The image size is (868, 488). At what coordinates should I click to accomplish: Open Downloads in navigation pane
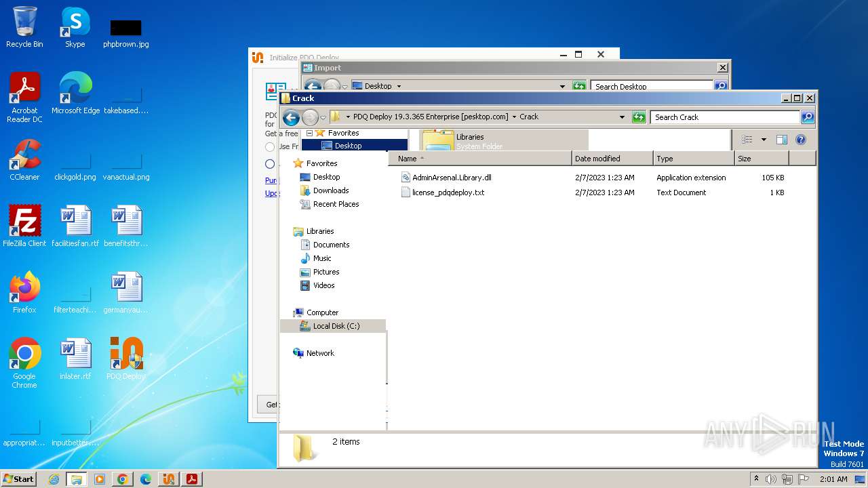click(331, 190)
